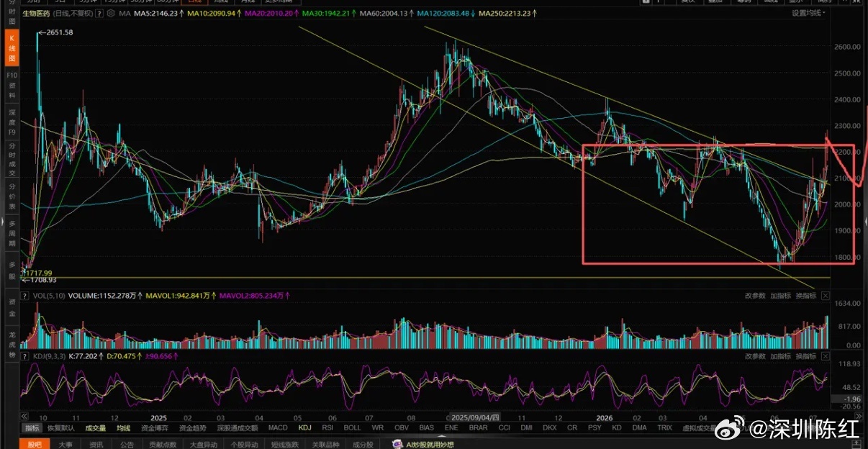Screen dimensions: 868x449
Task: Toggle the 成交量 indicator
Action: coord(96,427)
